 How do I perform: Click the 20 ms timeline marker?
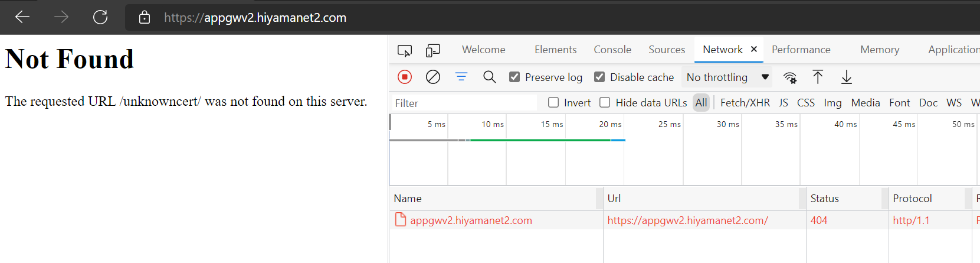coord(610,124)
